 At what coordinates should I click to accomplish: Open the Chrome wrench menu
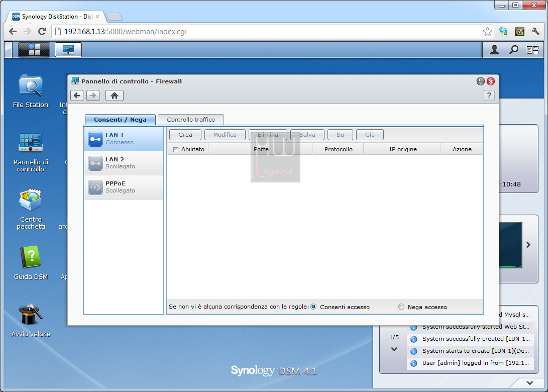coord(535,32)
